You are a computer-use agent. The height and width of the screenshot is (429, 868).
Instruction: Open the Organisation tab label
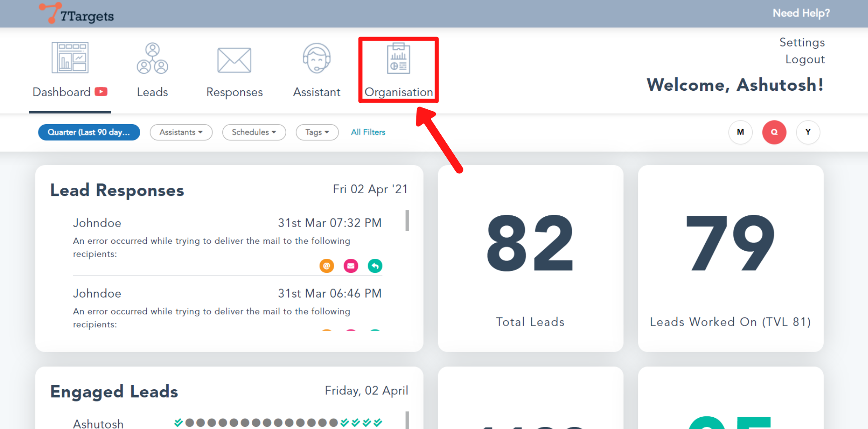(399, 92)
